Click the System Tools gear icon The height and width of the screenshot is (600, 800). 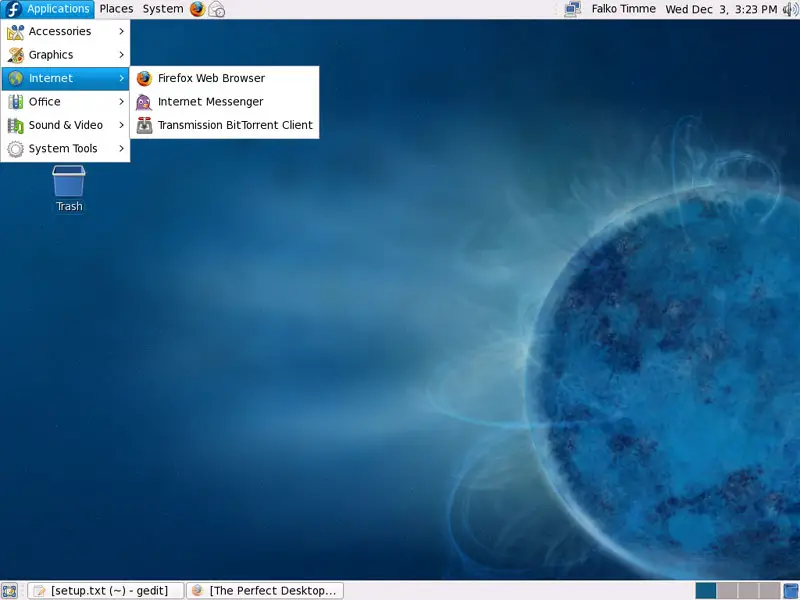(x=15, y=149)
